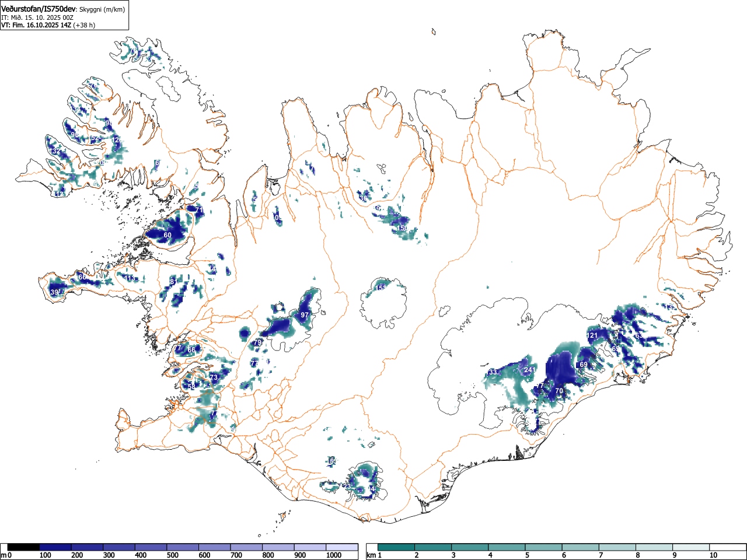Click the '150' visibility value in the north
The width and height of the screenshot is (747, 560).
coord(403,228)
